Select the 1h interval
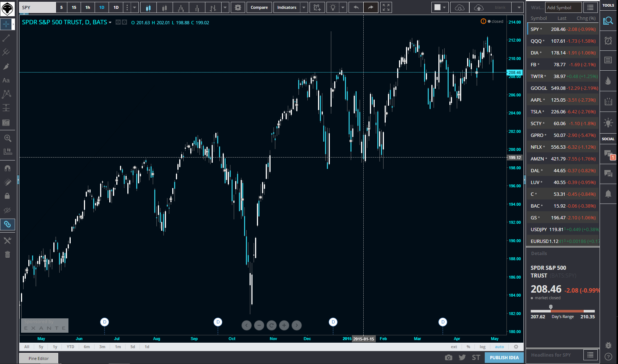Screen dimensions: 618x364 click(87, 7)
